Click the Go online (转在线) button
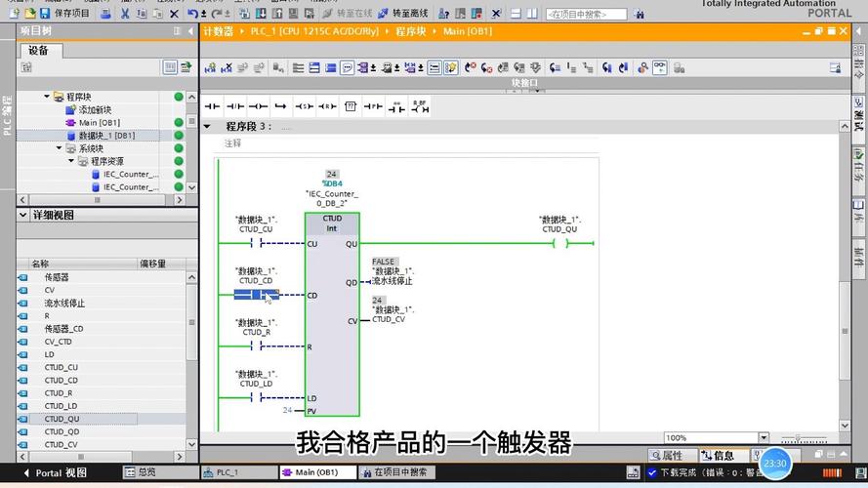 pos(347,14)
